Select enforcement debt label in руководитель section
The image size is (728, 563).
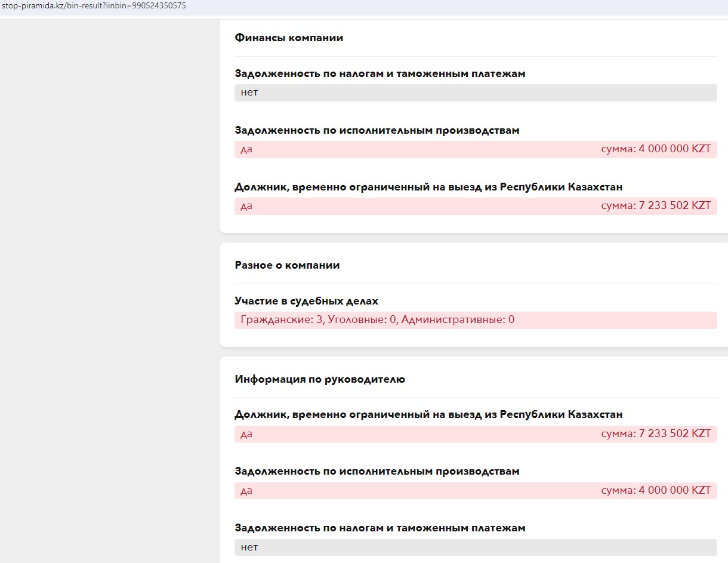pos(377,471)
